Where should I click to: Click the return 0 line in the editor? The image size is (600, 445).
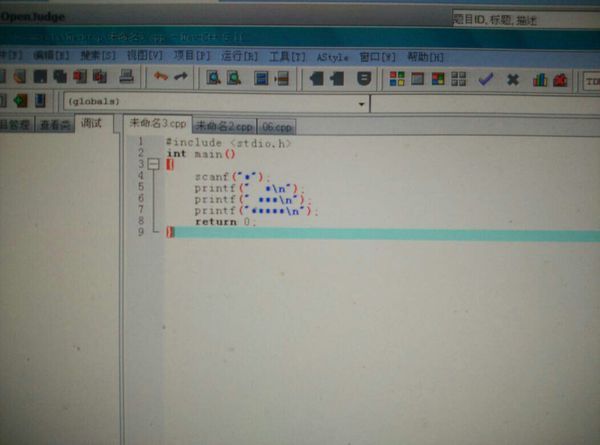click(x=225, y=222)
